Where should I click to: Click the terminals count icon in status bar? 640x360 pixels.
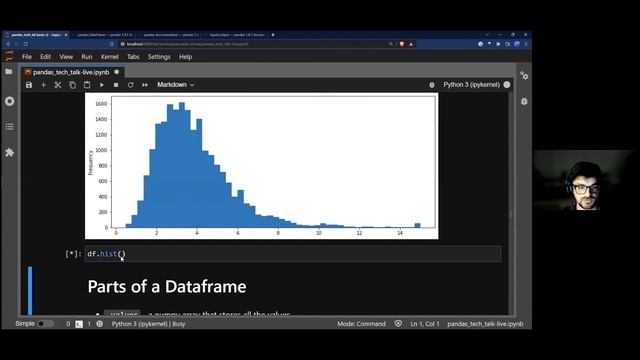(79, 324)
